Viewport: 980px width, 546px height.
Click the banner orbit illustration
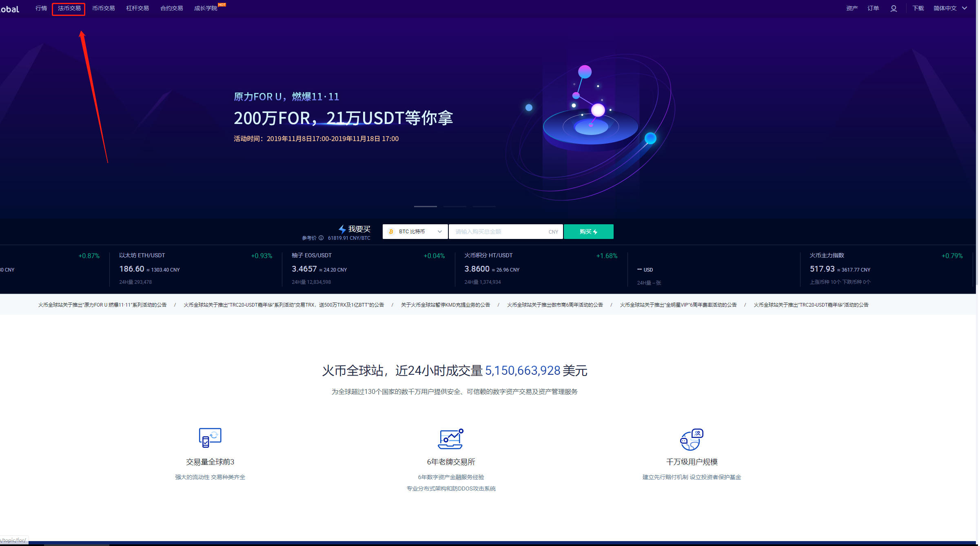[x=591, y=127]
